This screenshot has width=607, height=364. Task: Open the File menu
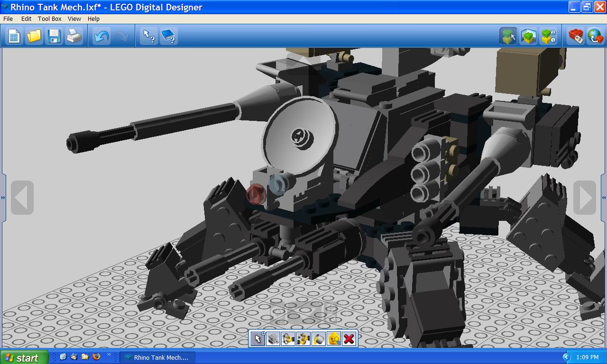8,18
